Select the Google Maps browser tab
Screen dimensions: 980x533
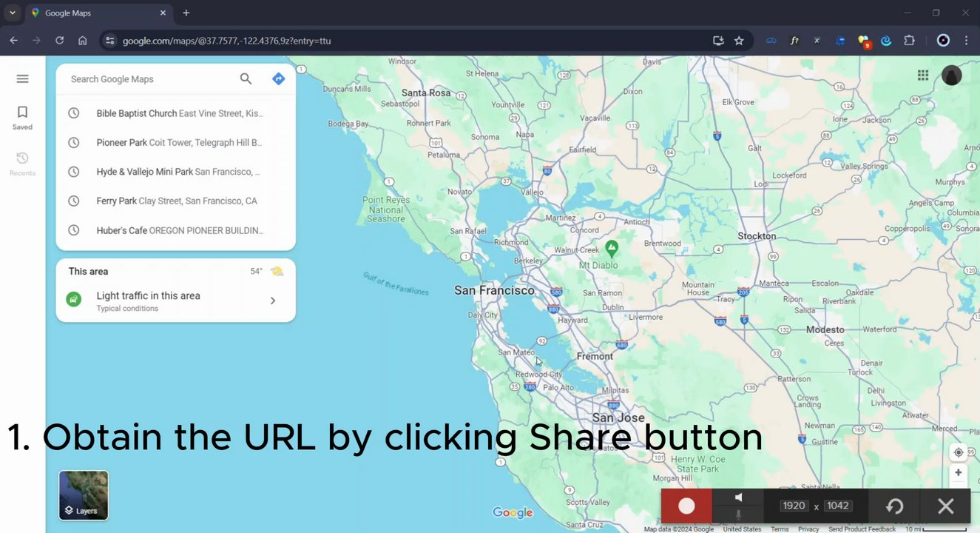click(99, 13)
